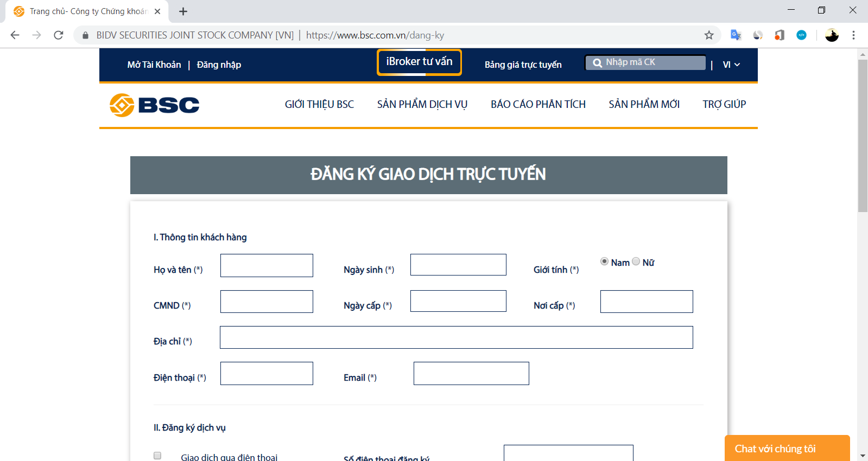Reload the page with refresh icon
Viewport: 868px width, 461px height.
click(59, 35)
